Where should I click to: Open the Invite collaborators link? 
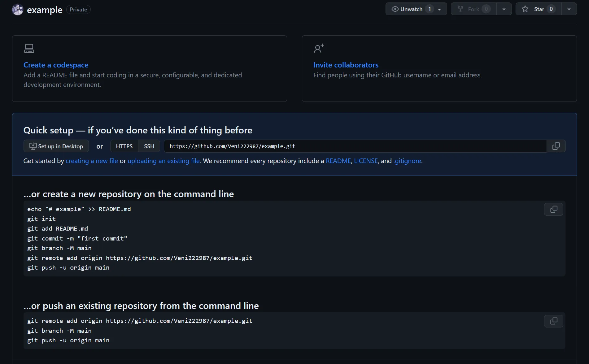point(346,65)
